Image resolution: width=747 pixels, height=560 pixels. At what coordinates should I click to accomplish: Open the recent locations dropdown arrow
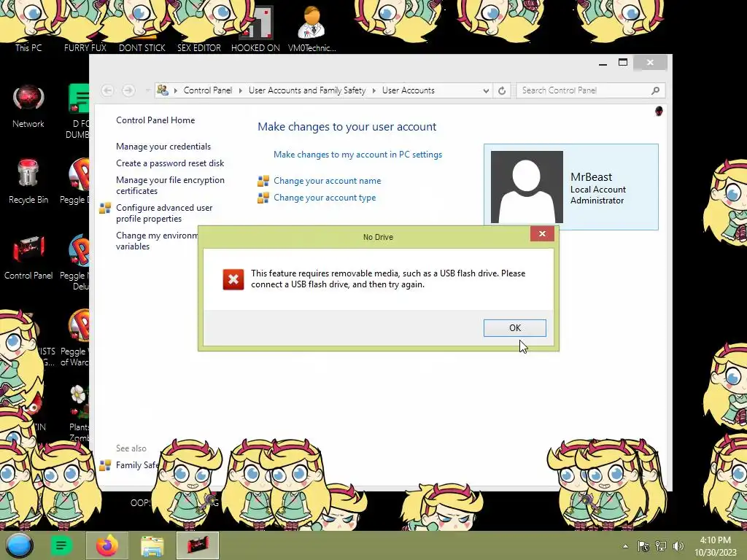click(x=147, y=90)
